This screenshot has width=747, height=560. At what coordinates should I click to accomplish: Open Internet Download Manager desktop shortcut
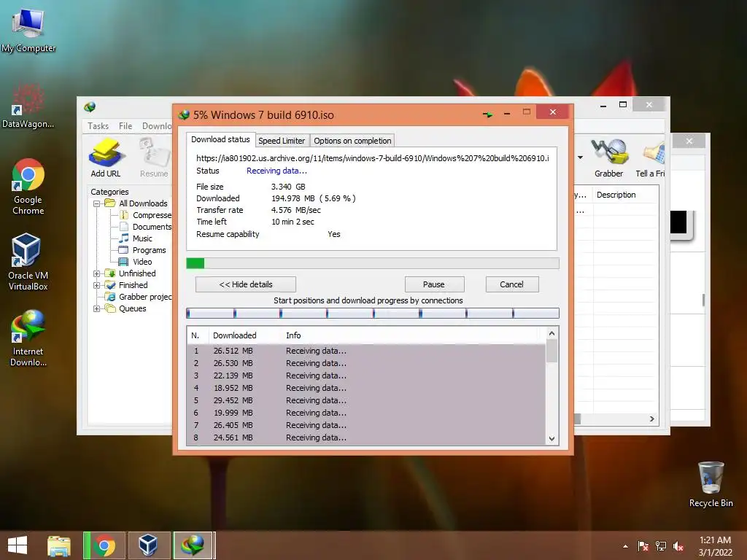tap(28, 338)
